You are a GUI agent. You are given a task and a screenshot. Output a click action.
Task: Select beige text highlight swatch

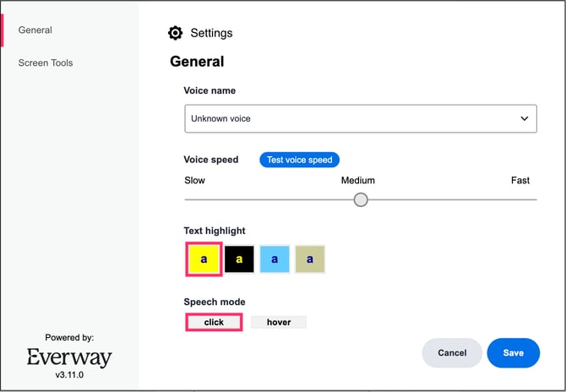[x=310, y=259]
